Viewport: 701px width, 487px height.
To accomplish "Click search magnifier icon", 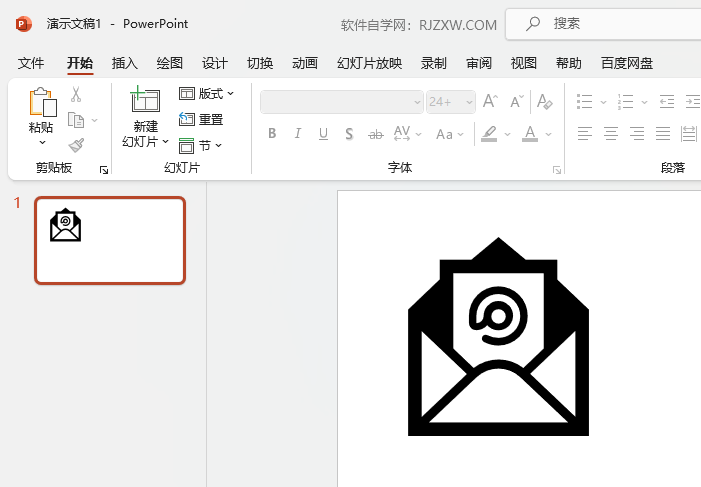I will click(x=532, y=23).
